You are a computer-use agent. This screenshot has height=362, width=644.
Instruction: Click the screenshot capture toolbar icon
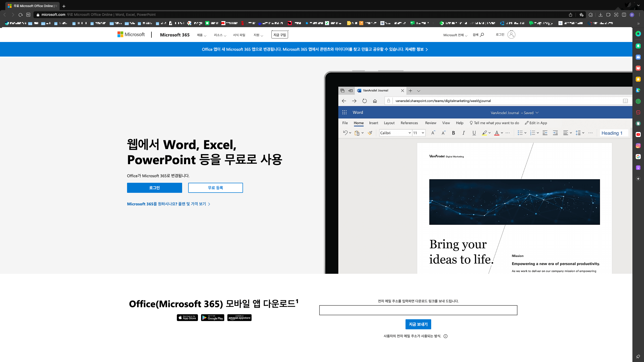[x=616, y=15]
